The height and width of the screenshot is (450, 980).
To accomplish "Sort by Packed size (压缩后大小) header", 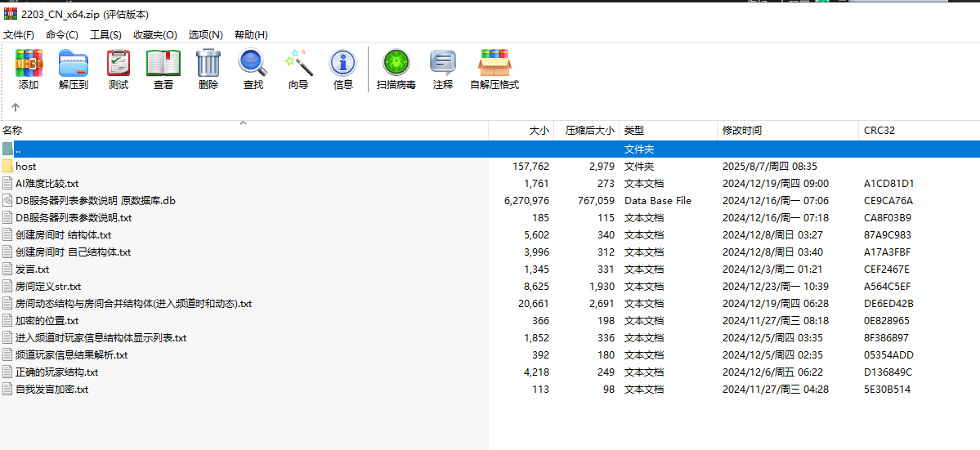I will pos(587,131).
